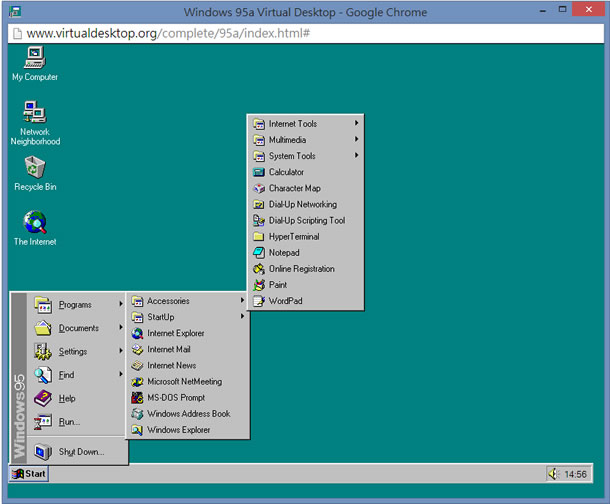Choose Internet Tools in Accessories menu
This screenshot has height=504, width=610.
[305, 124]
